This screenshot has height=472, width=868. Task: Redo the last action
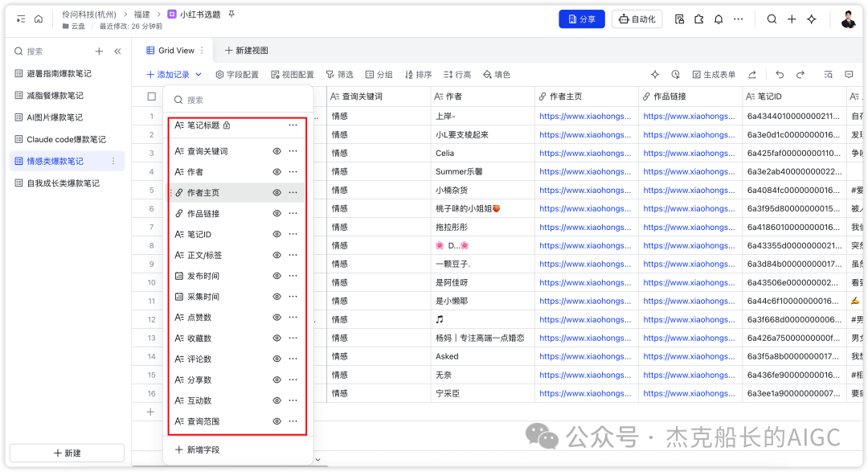[x=800, y=74]
